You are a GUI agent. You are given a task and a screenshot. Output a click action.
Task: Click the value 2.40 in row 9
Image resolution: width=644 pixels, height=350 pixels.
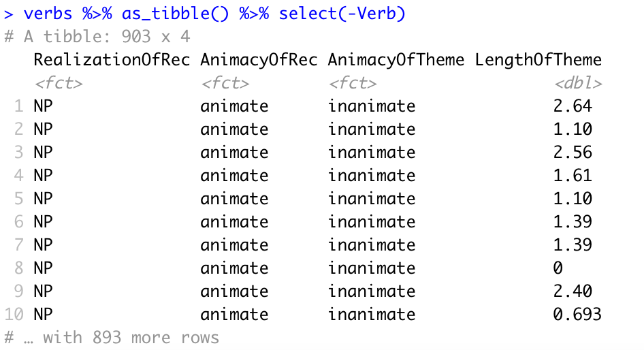pos(573,291)
